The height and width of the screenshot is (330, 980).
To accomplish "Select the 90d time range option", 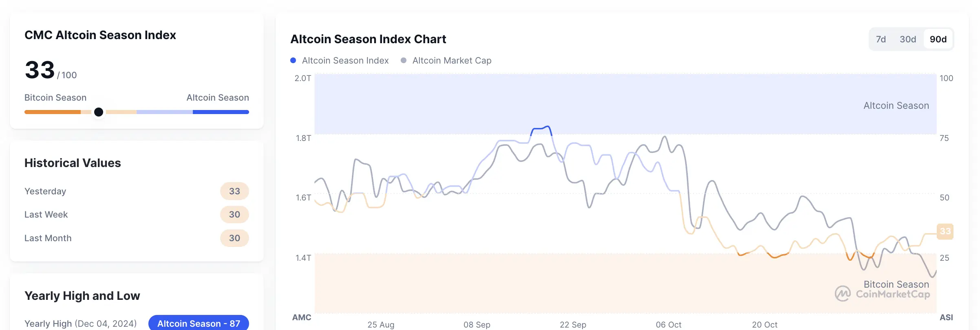I will [938, 39].
